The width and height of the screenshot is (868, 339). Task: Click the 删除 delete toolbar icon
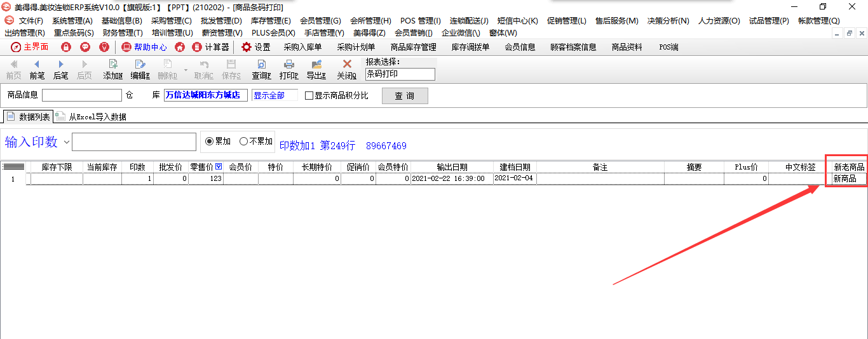coord(167,70)
